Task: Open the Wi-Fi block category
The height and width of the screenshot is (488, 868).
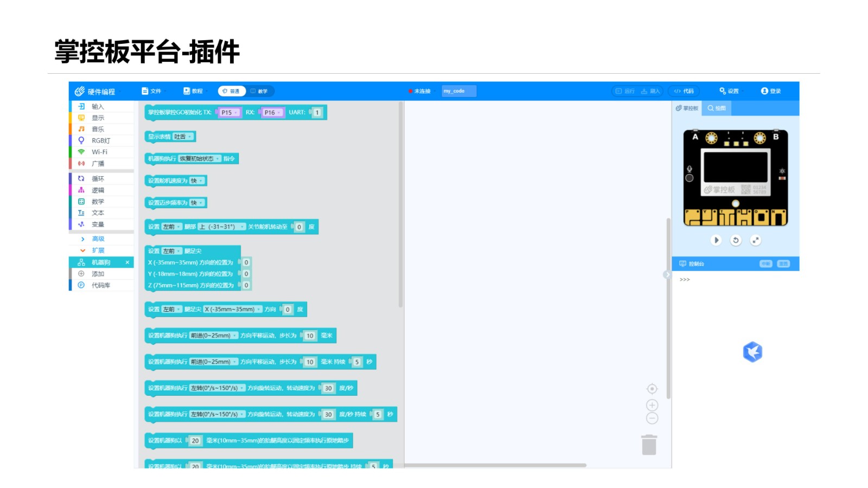Action: click(x=101, y=152)
